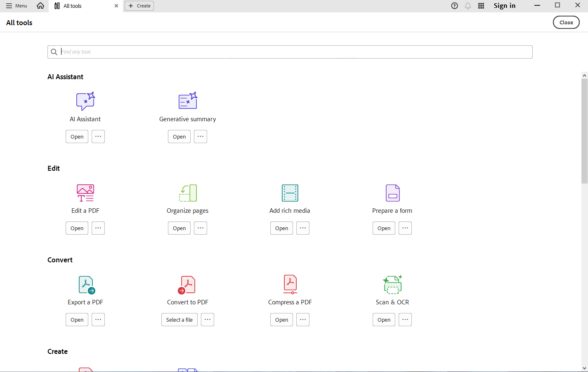Expand more options for Edit a PDF

pyautogui.click(x=98, y=228)
